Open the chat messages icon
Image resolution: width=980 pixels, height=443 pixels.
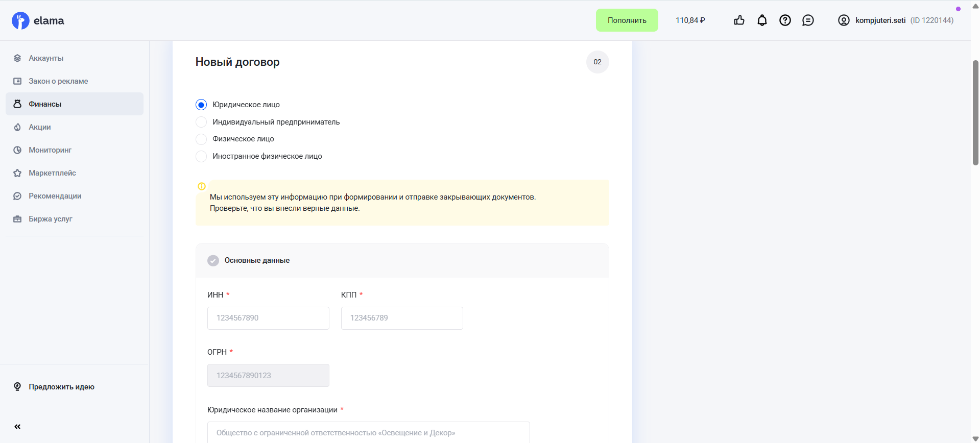click(808, 20)
